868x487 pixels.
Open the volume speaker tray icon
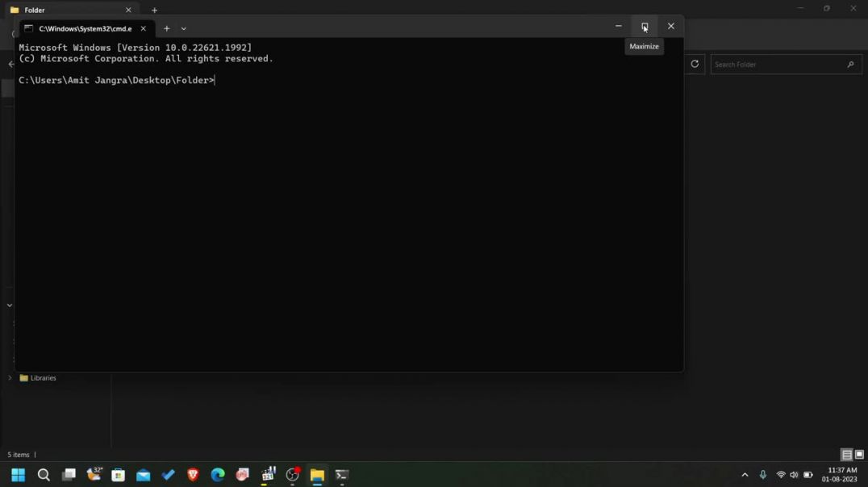(x=794, y=475)
